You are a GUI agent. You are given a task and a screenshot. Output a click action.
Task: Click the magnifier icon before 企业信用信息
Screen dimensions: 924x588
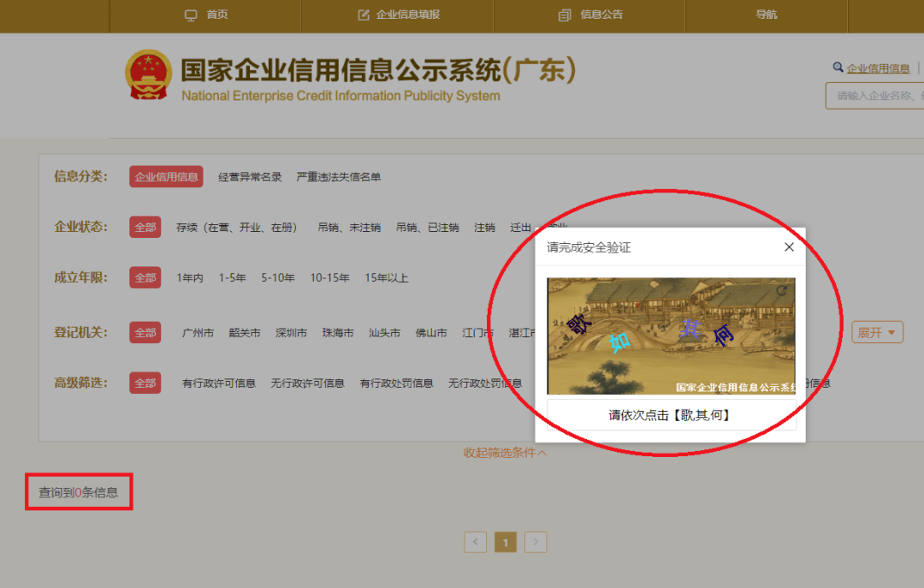838,67
